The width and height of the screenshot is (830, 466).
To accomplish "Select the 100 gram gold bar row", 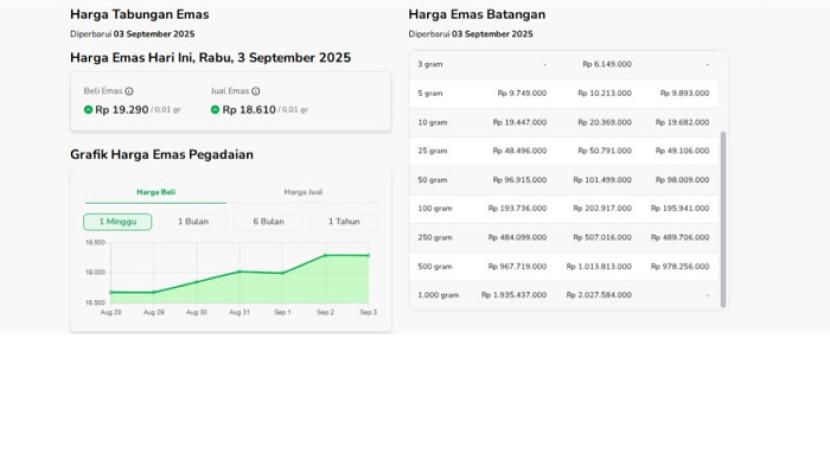I will pos(435,209).
